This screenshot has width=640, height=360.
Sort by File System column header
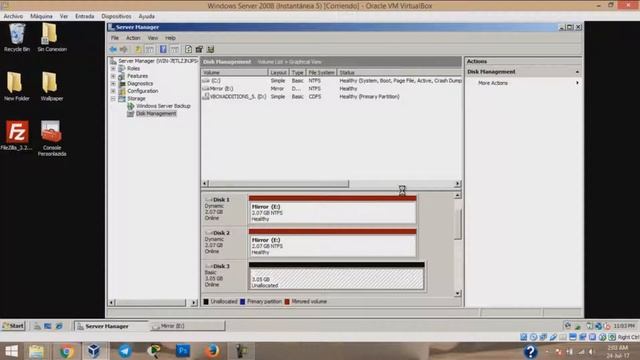click(x=321, y=72)
